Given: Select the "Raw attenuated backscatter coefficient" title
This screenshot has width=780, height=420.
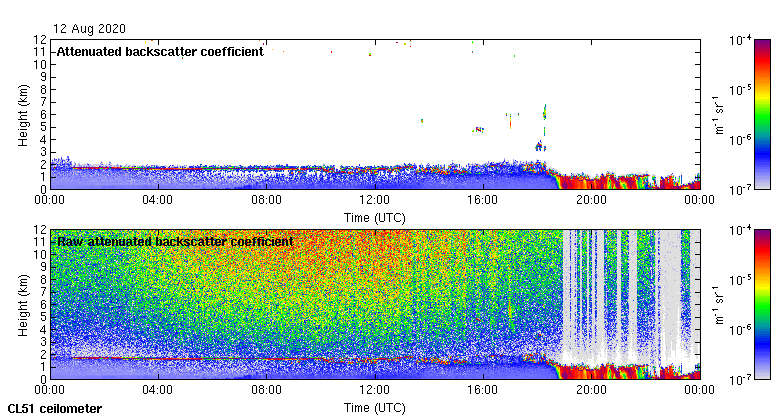Looking at the screenshot, I should click(175, 242).
